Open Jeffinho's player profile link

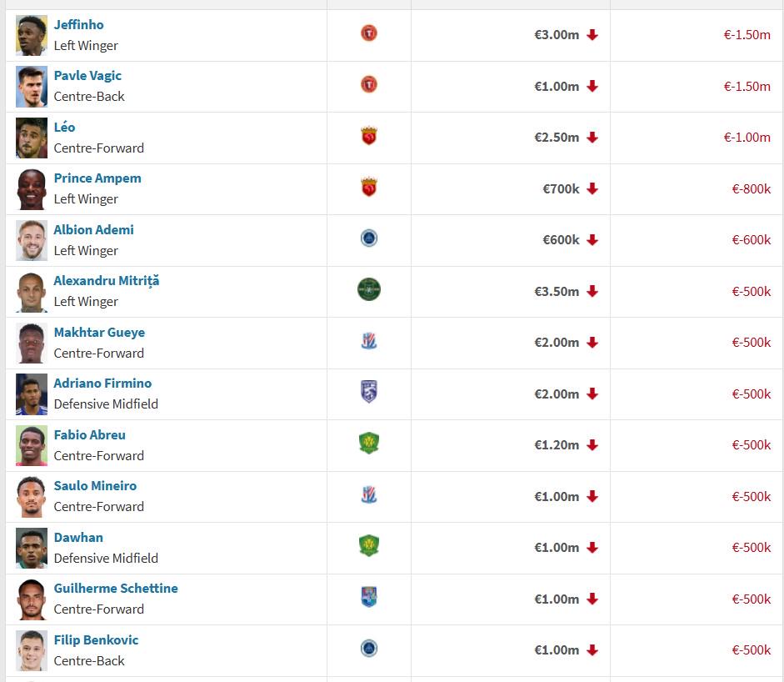tap(79, 24)
